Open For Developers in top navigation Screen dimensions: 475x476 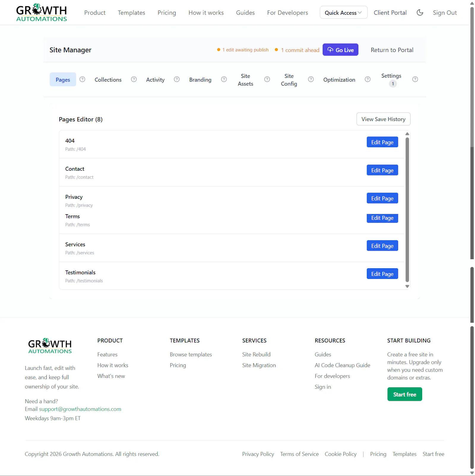pyautogui.click(x=287, y=12)
